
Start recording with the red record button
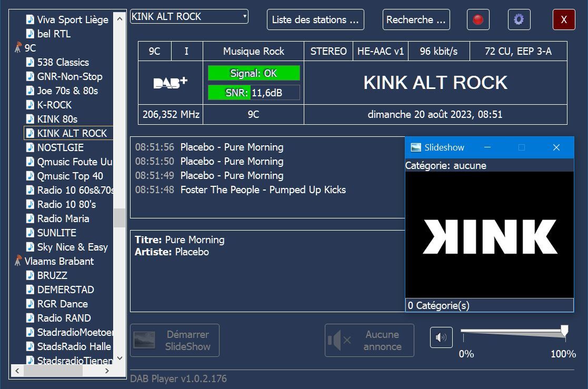tap(478, 19)
